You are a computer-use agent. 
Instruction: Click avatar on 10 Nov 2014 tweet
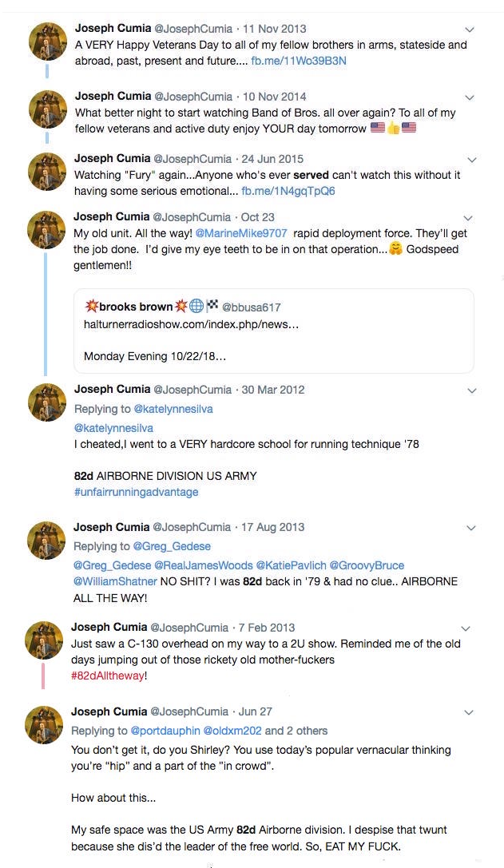(x=47, y=110)
